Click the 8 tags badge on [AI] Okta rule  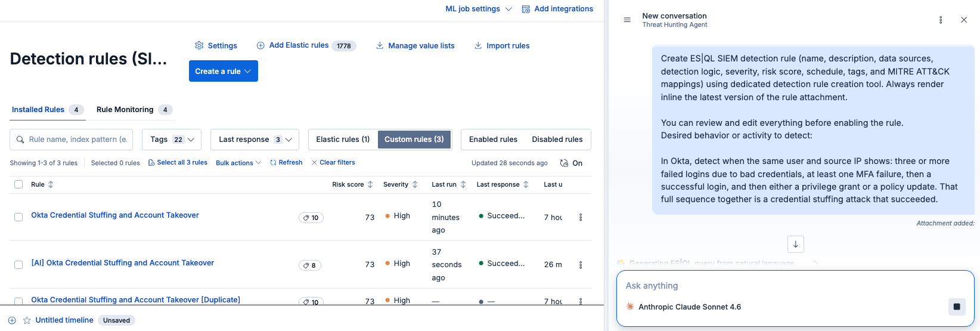tap(310, 265)
